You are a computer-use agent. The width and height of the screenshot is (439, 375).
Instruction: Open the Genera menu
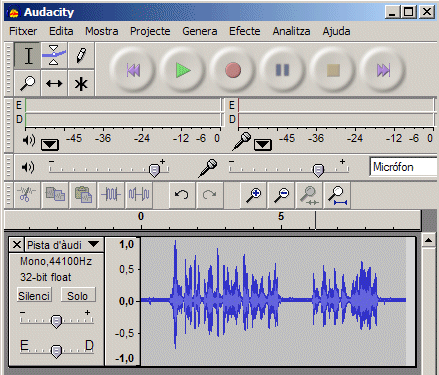[x=200, y=31]
